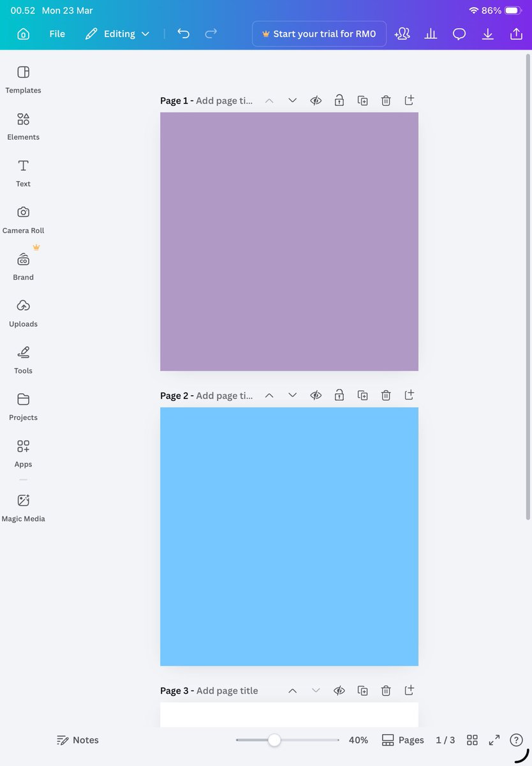532x766 pixels.
Task: Enter fullscreen present mode
Action: point(494,740)
